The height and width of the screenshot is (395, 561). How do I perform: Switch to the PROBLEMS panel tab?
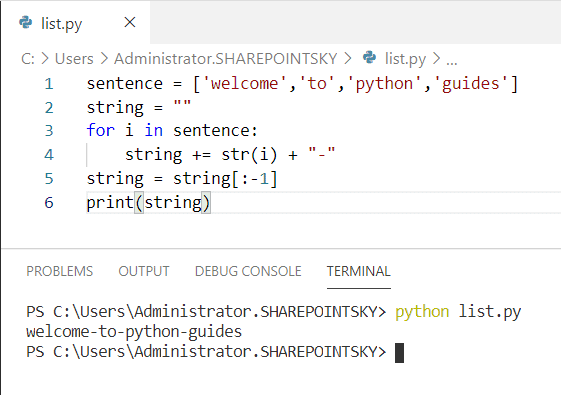point(59,271)
